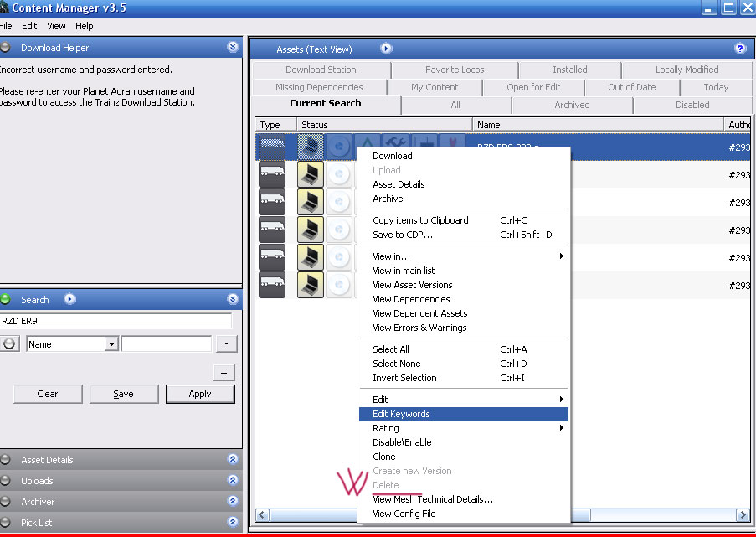Image resolution: width=756 pixels, height=537 pixels.
Task: Switch to the Disabled tab
Action: click(x=692, y=105)
